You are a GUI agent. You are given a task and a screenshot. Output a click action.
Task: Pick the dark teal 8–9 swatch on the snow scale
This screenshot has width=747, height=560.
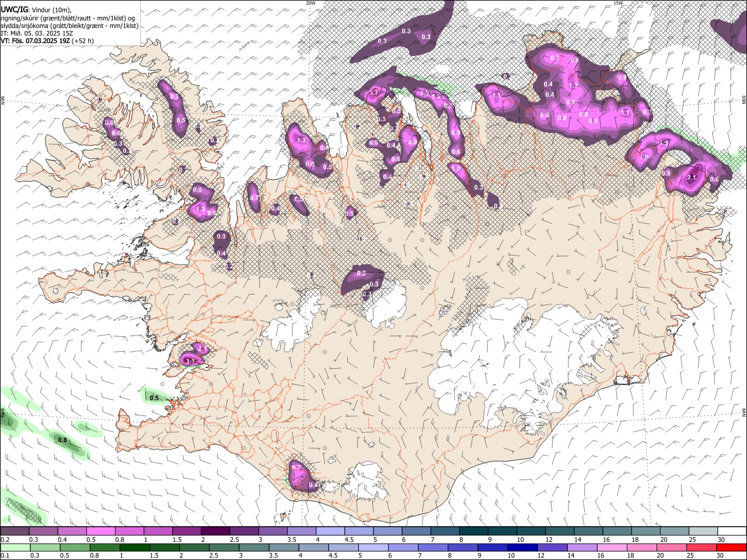(x=474, y=531)
